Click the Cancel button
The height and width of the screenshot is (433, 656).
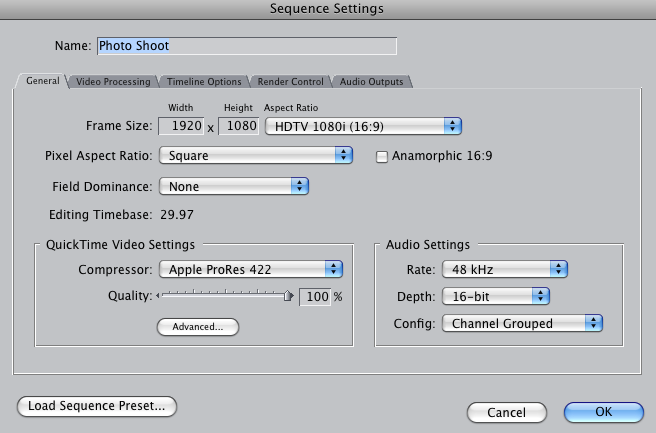coord(507,413)
